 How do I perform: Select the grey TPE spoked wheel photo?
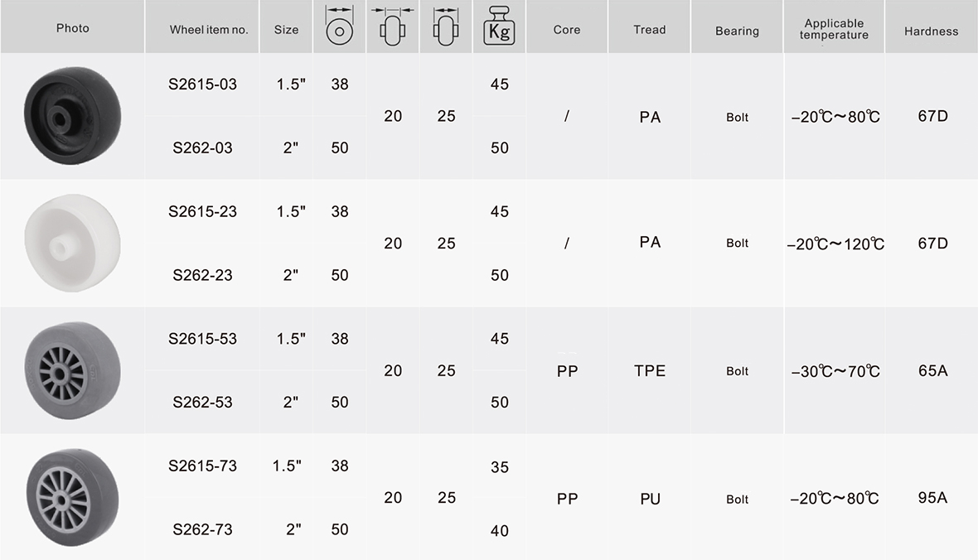point(72,370)
